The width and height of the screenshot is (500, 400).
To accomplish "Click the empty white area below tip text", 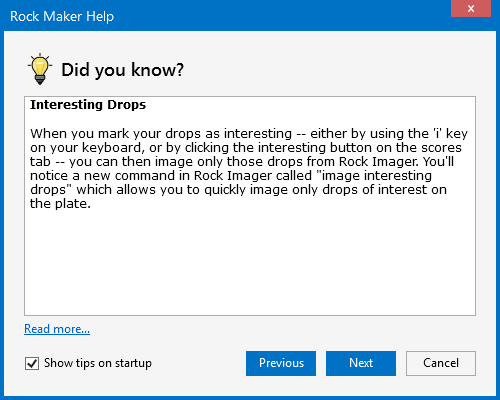I will point(250,263).
